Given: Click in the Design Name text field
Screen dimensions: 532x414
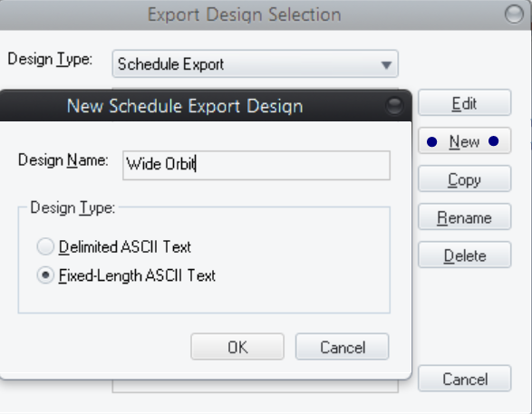Looking at the screenshot, I should 256,165.
